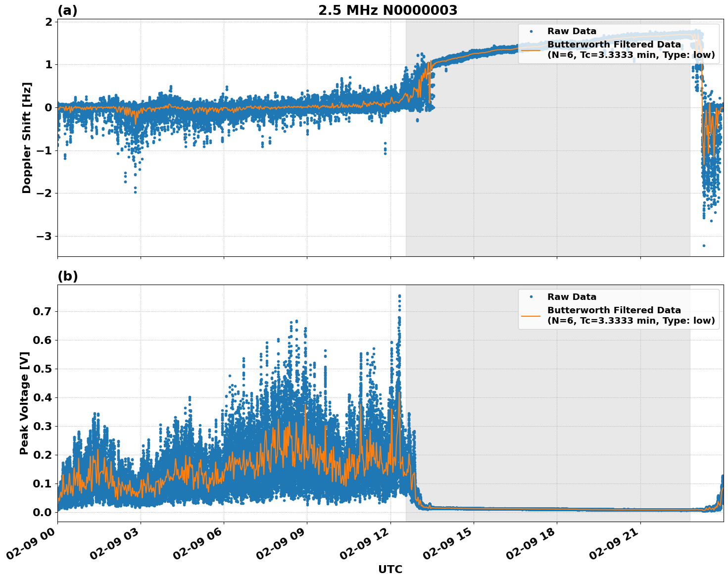Click the orange filtered curve peak near 02-09 12
Screen dimensions: 728x580
point(400,392)
